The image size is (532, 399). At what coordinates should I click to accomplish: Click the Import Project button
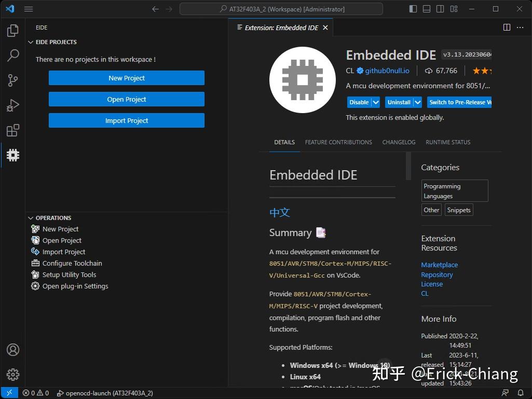coord(126,120)
